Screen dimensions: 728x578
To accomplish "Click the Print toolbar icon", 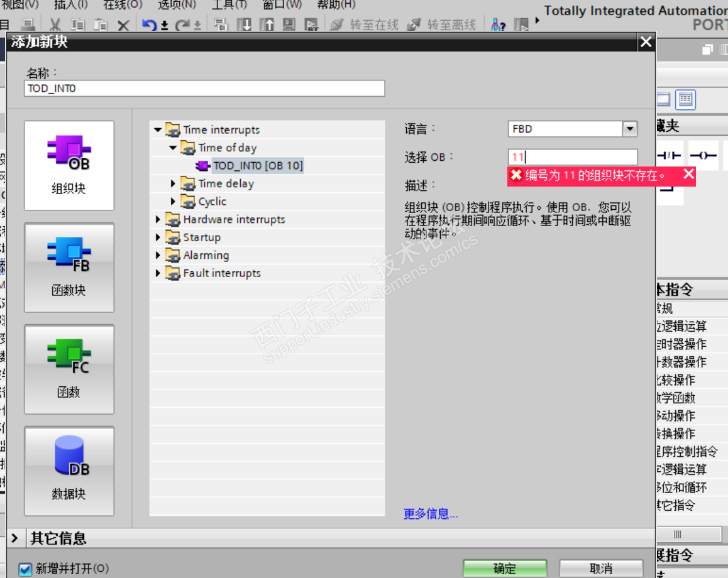I will 28,24.
